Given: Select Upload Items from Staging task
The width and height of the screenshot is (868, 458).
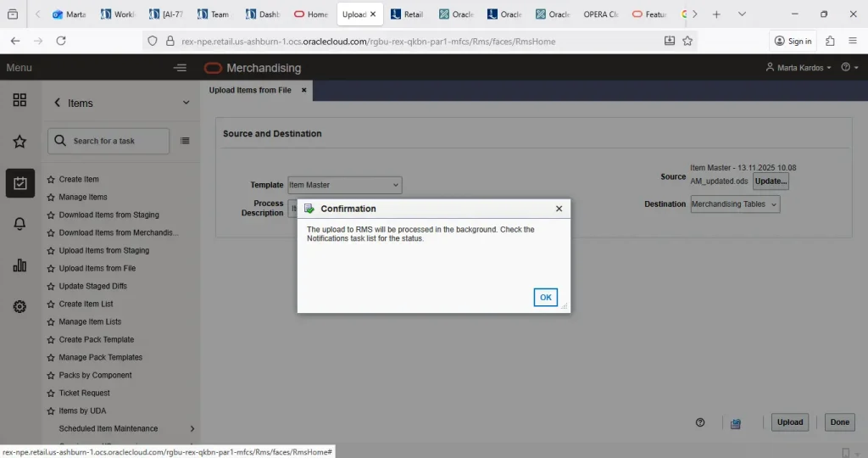Looking at the screenshot, I should [103, 251].
